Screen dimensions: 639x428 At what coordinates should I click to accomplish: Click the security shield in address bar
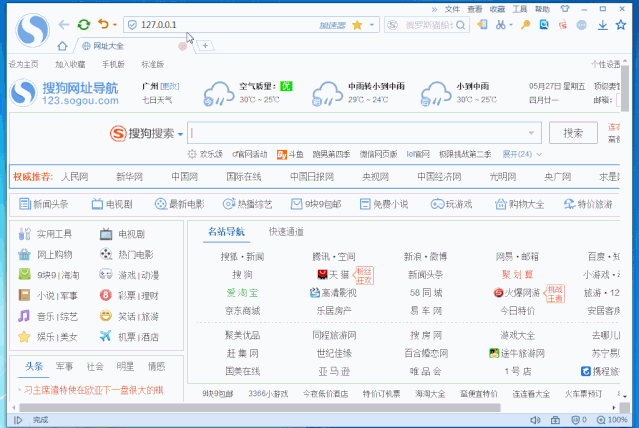(x=132, y=25)
